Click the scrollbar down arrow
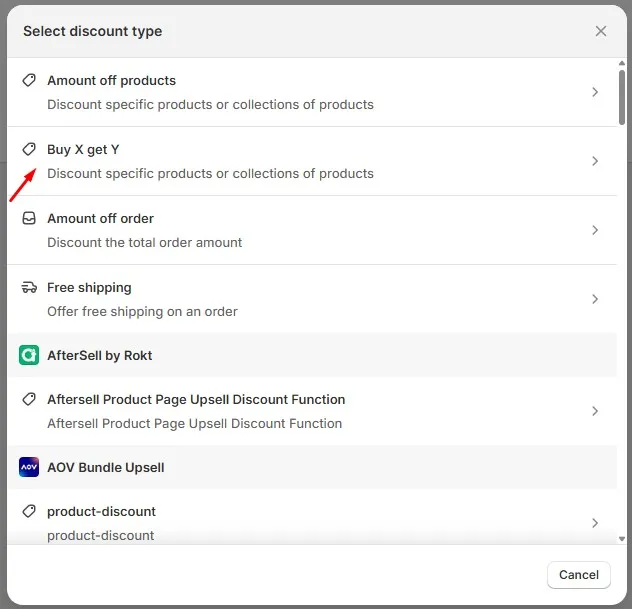The width and height of the screenshot is (632, 609). tap(622, 539)
